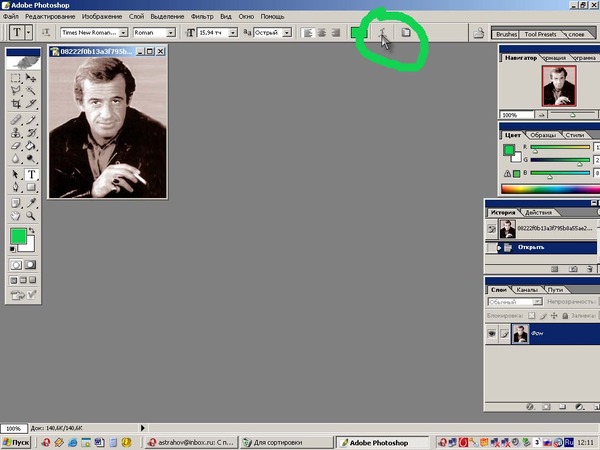Toggle lock position in Layers panel
Viewport: 600px width, 450px height.
[554, 316]
